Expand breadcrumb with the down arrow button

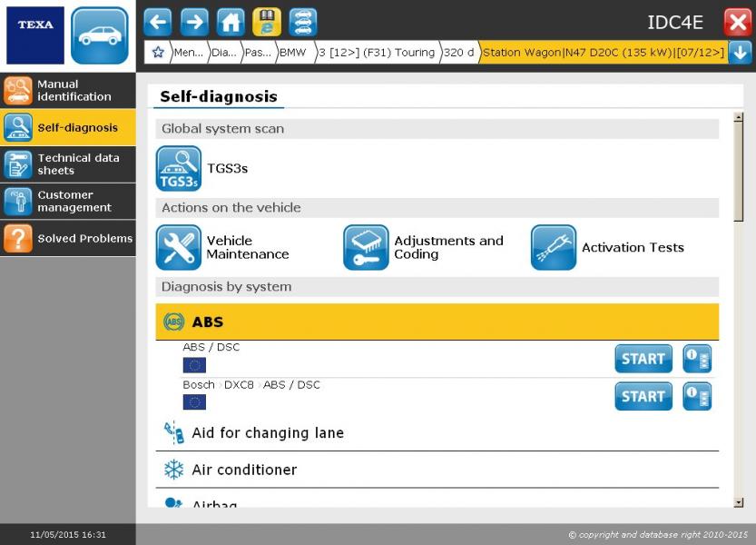(x=740, y=52)
